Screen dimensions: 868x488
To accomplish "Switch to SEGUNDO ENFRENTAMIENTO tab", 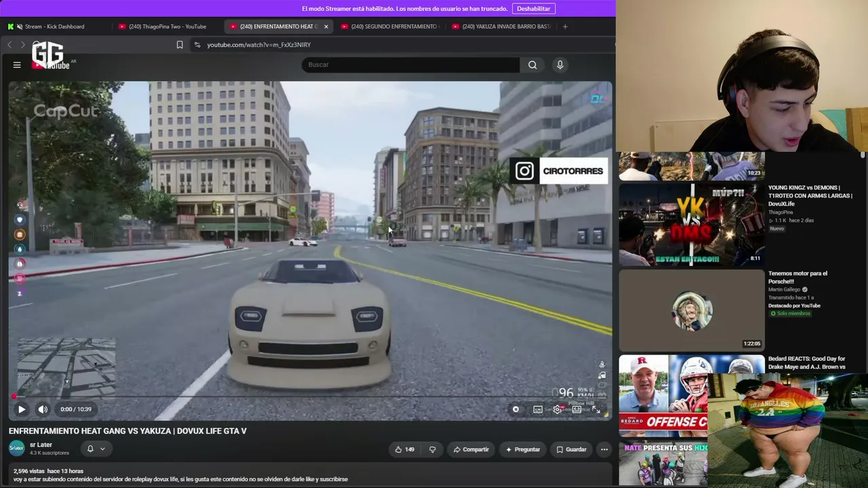I will tap(390, 26).
